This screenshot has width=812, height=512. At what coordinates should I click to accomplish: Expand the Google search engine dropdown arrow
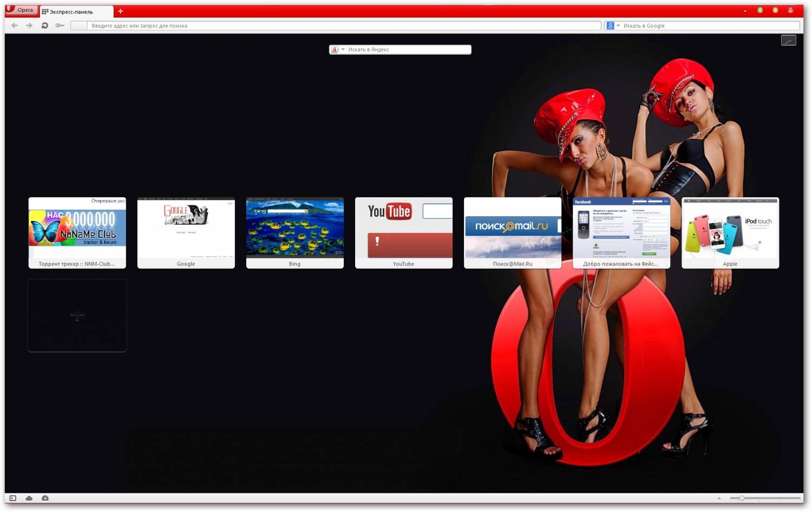[x=618, y=25]
